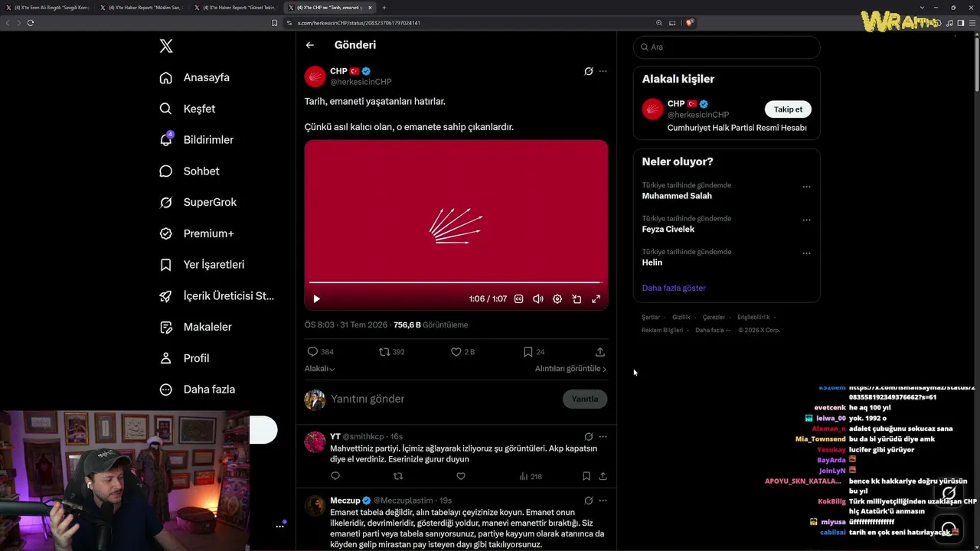
Task: Click the Yanıtla button
Action: [585, 399]
